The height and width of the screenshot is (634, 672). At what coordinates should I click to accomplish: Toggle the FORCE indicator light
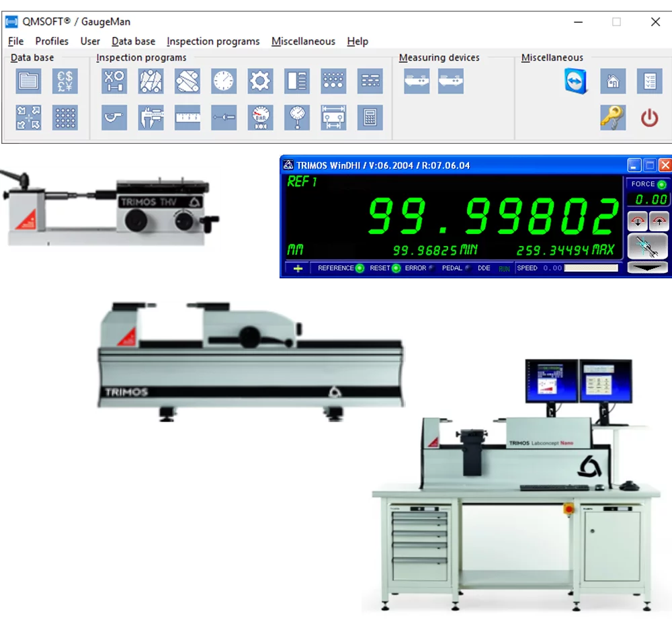[x=662, y=184]
